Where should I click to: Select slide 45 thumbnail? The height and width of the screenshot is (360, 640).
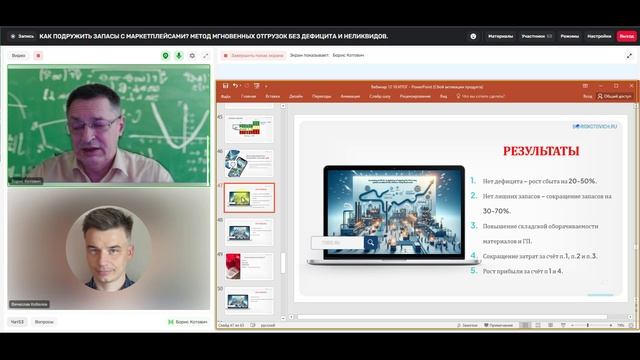pos(249,129)
